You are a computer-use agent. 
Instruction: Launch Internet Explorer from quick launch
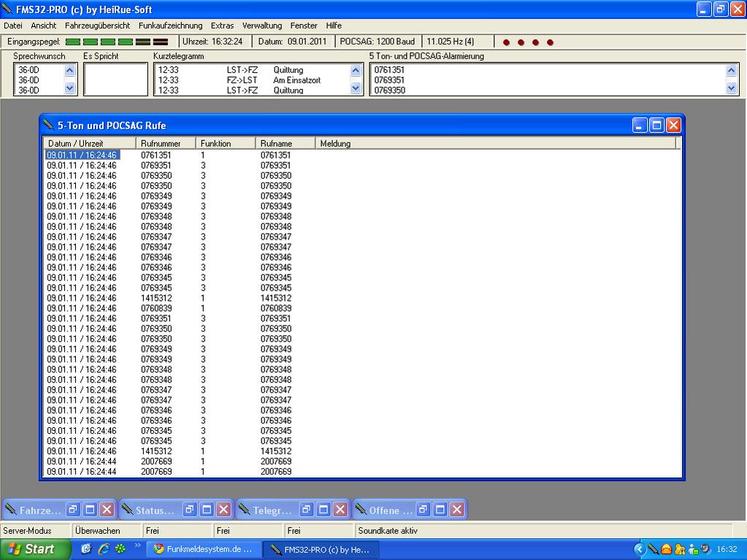pos(104,549)
